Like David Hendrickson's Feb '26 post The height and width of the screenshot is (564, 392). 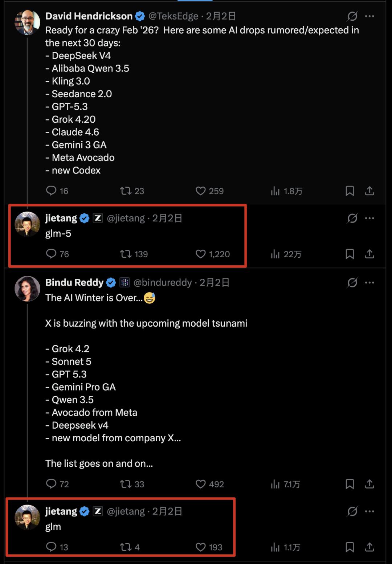pyautogui.click(x=201, y=191)
